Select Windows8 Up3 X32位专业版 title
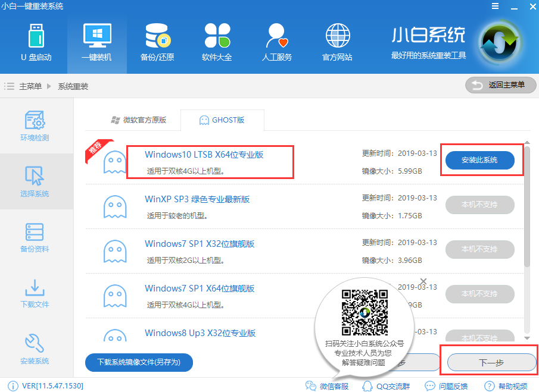This screenshot has height=392, width=539. [x=200, y=333]
